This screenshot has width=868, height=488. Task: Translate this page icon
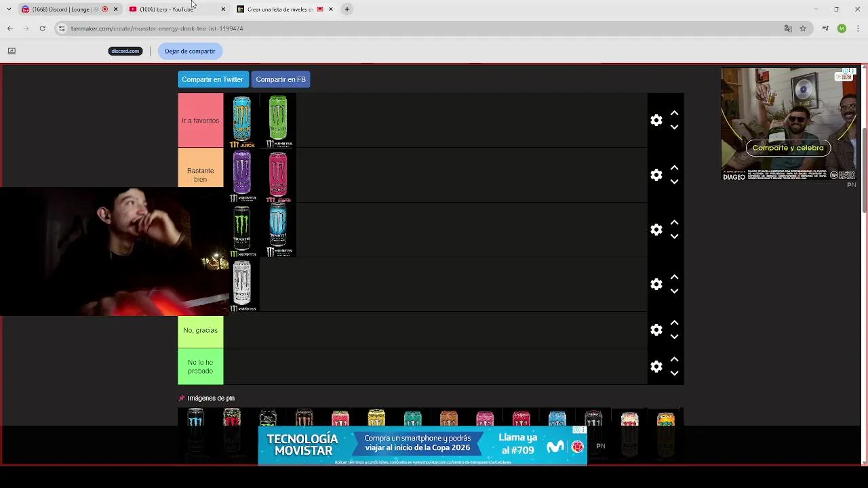point(788,28)
